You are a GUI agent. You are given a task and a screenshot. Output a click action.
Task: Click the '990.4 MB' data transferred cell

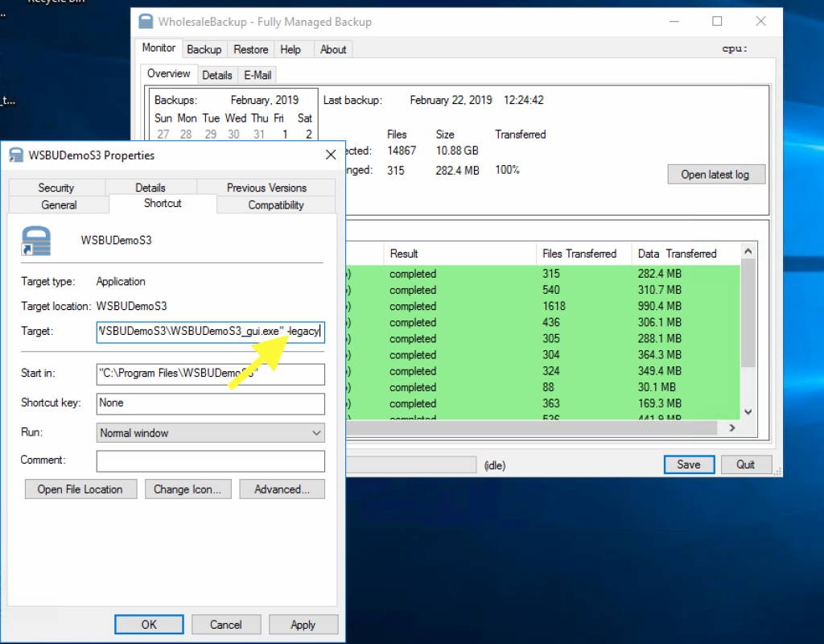click(x=660, y=307)
